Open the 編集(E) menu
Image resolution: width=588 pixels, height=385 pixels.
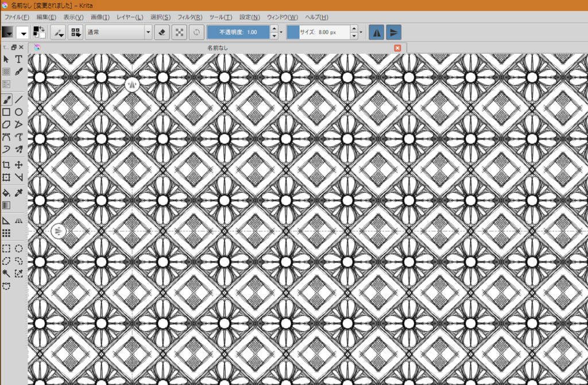tap(46, 17)
